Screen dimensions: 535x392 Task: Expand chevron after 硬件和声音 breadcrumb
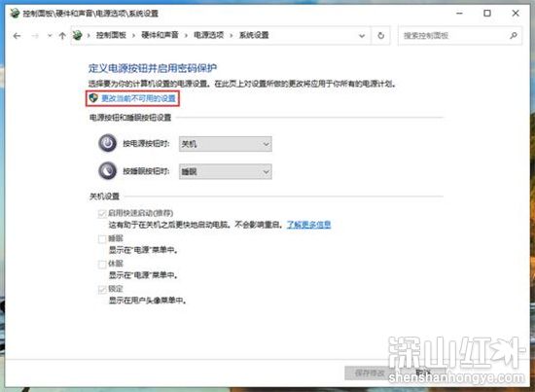[x=186, y=35]
